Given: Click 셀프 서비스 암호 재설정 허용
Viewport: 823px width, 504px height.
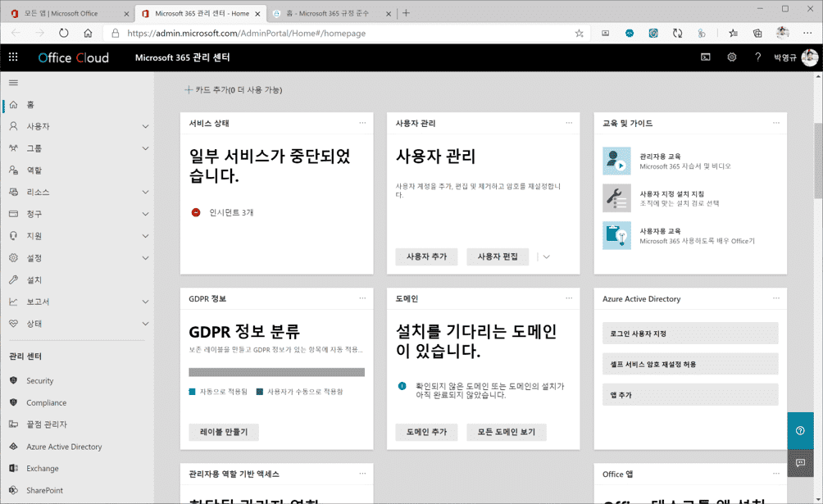Looking at the screenshot, I should pos(690,364).
